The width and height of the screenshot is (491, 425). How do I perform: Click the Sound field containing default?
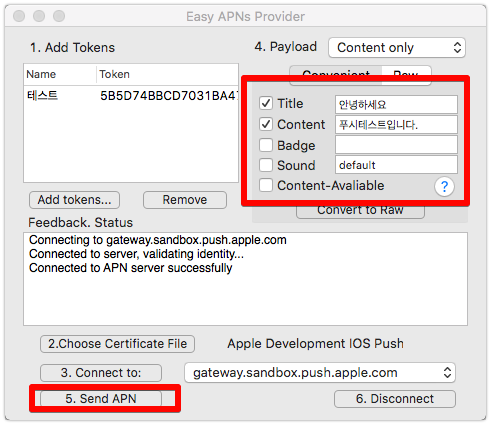click(396, 165)
